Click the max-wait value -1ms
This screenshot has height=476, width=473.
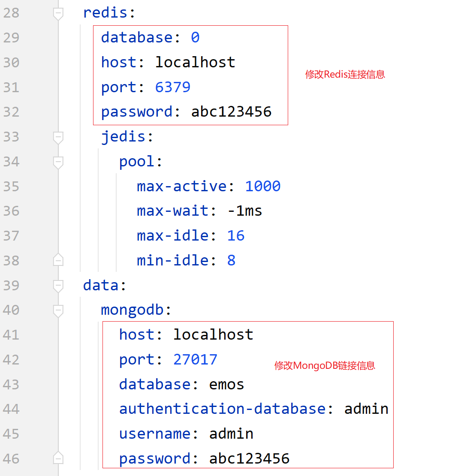244,211
